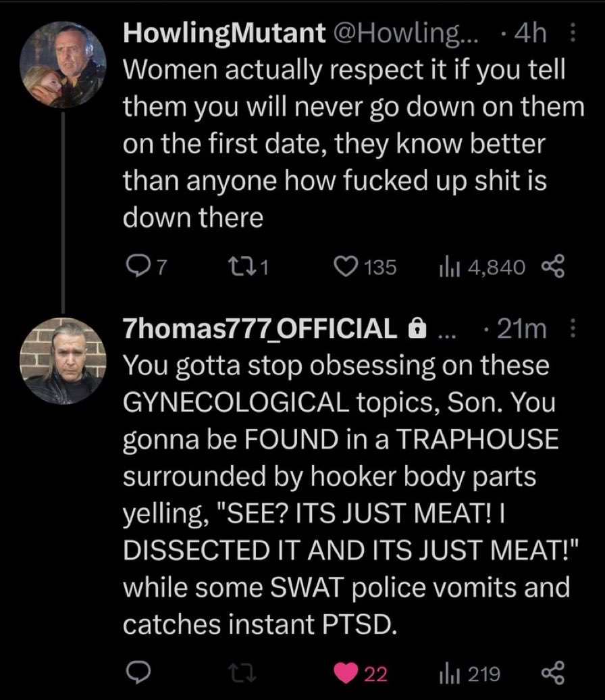
Task: Unlike the reply with 22 likes
Action: point(361,673)
